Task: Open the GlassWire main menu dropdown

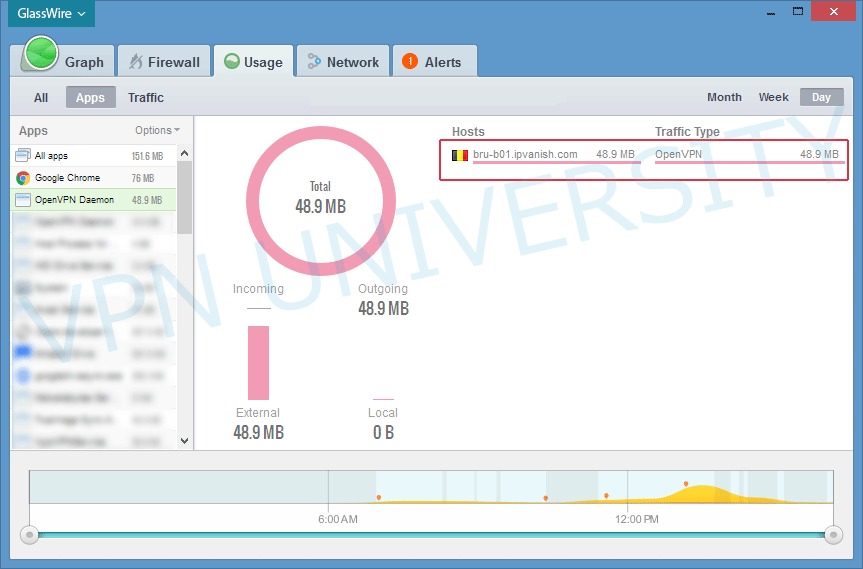Action: pos(51,13)
